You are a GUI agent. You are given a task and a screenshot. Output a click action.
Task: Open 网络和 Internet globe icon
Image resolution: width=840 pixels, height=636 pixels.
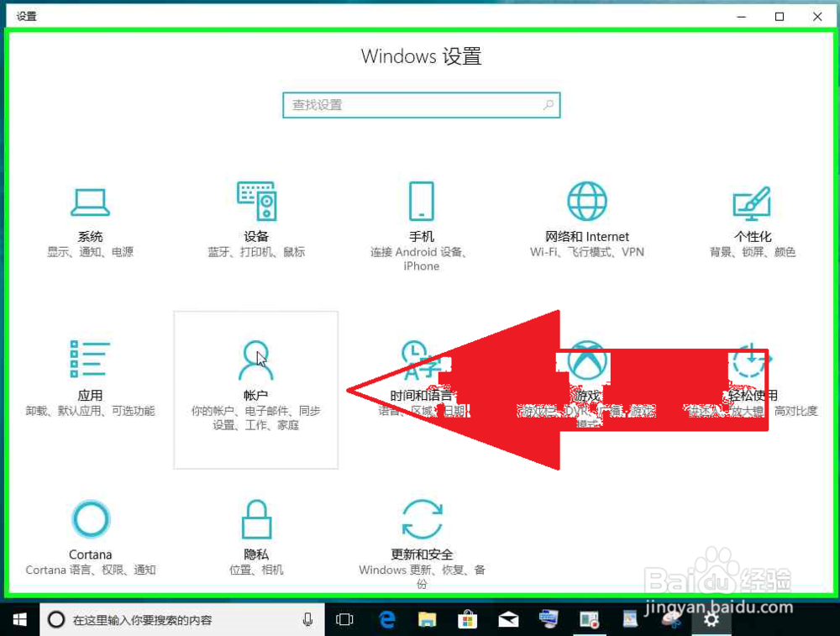[x=587, y=201]
